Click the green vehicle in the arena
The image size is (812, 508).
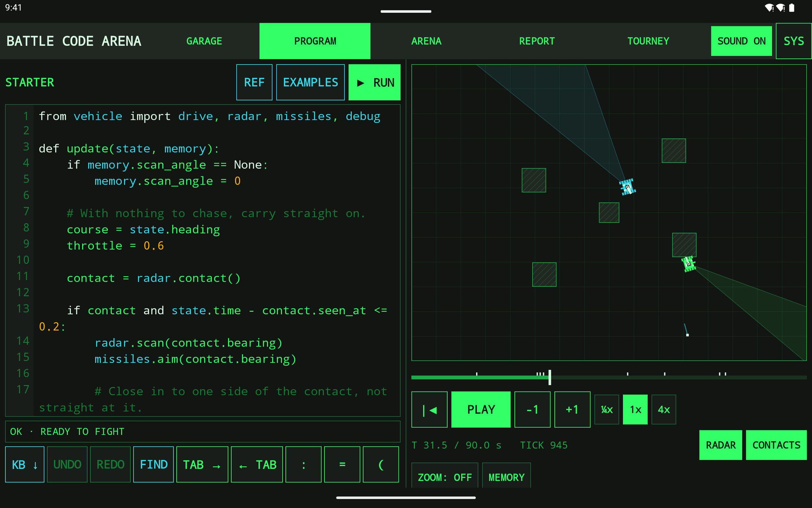click(x=689, y=264)
